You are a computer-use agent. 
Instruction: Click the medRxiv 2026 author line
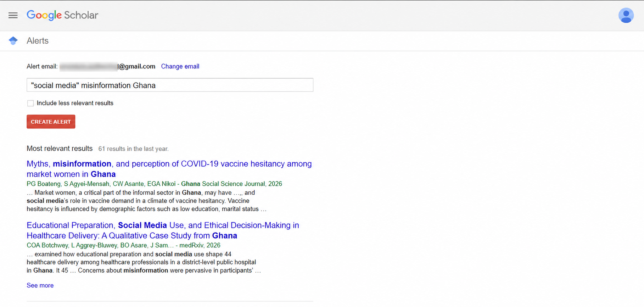(123, 245)
